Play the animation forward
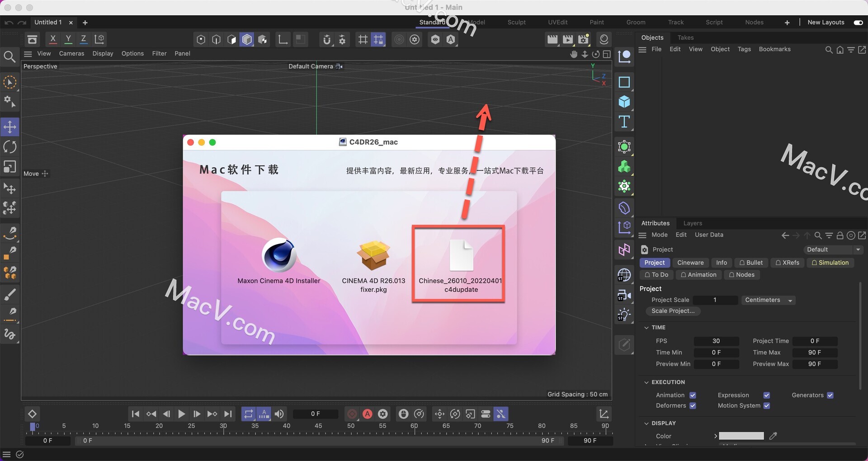The image size is (868, 461). [x=181, y=414]
